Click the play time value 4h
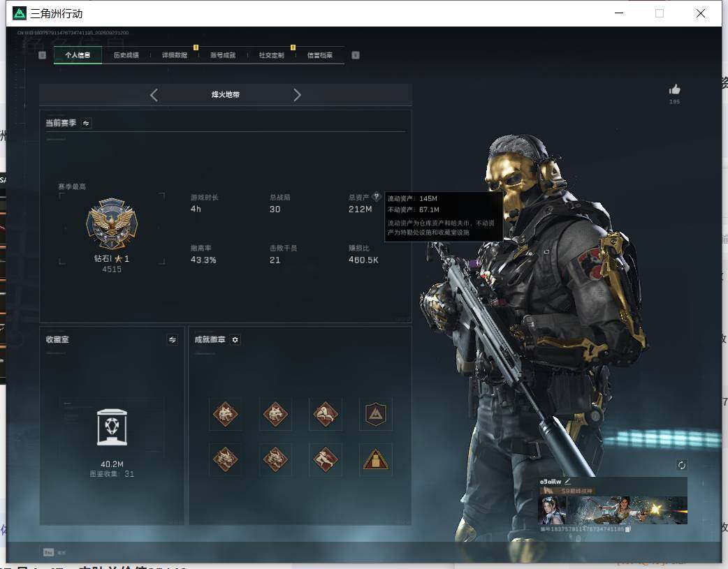 (196, 209)
